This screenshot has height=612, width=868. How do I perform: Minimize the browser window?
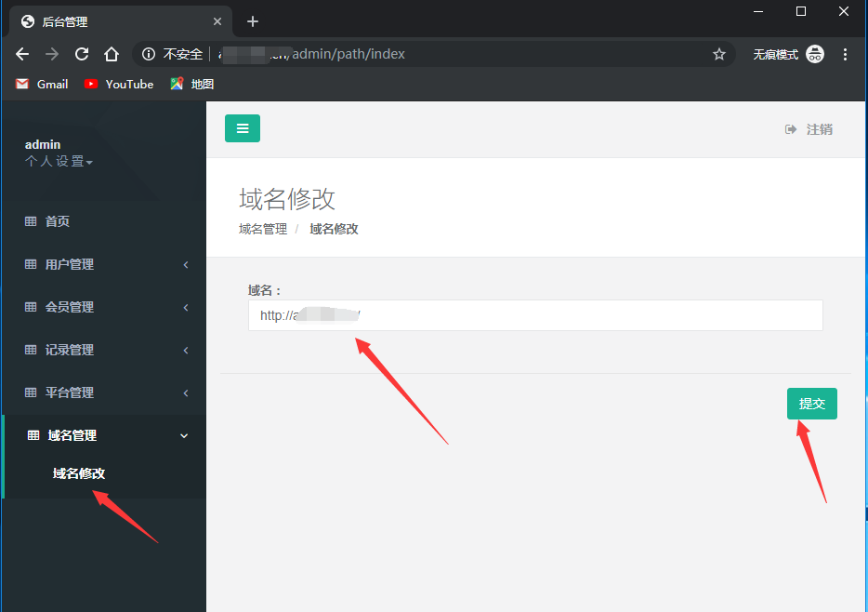pyautogui.click(x=758, y=11)
